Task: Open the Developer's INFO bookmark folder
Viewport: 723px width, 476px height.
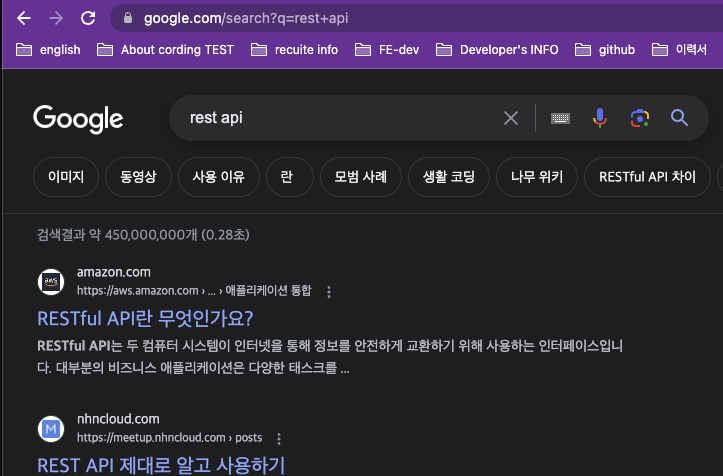Action: (x=497, y=50)
